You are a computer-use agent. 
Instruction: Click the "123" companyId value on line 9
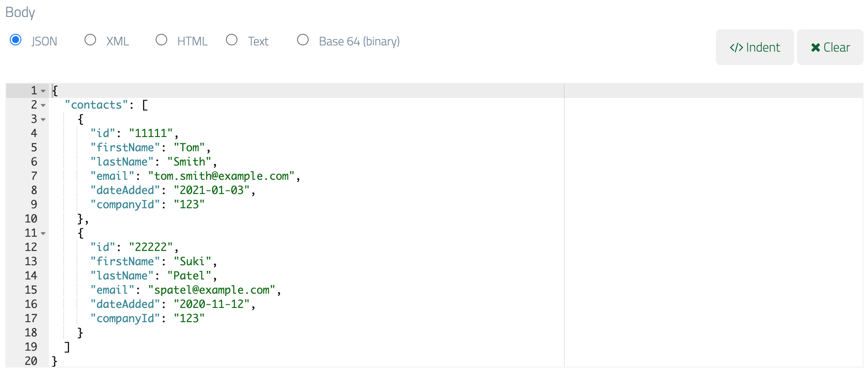[189, 205]
